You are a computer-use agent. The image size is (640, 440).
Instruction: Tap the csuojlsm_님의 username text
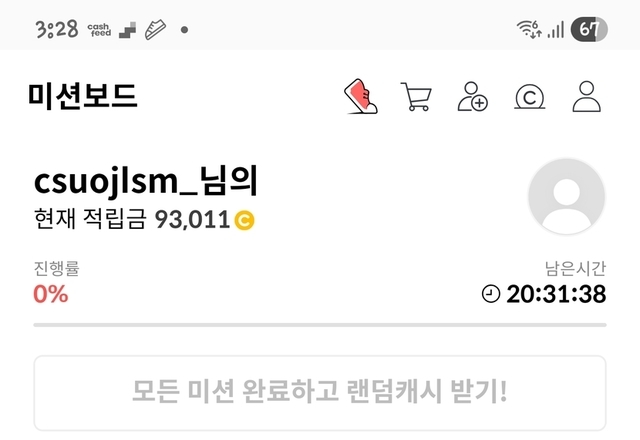coord(146,181)
